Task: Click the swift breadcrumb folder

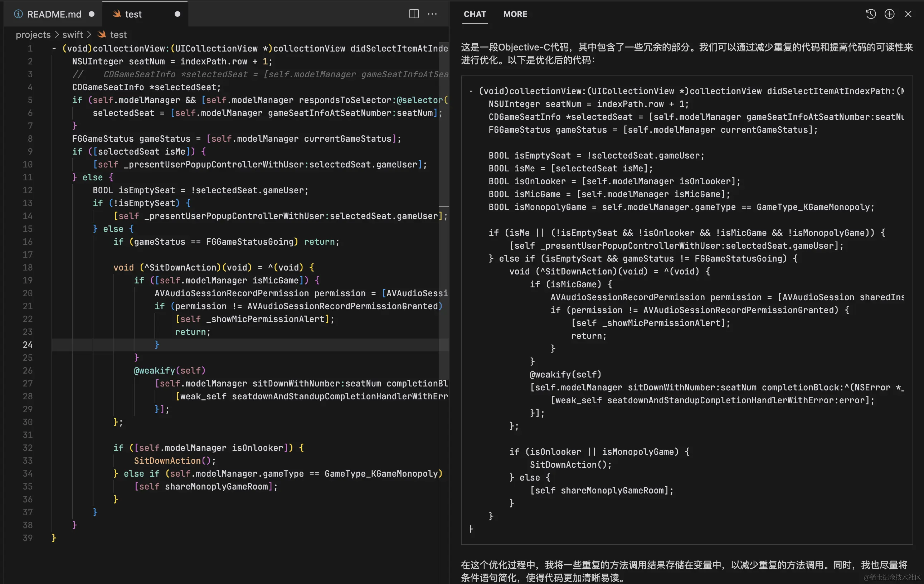Action: [73, 35]
